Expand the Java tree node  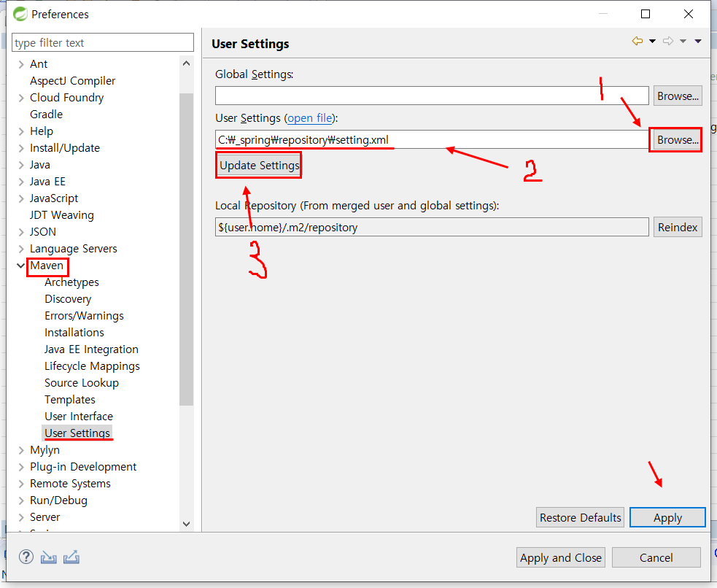click(21, 165)
